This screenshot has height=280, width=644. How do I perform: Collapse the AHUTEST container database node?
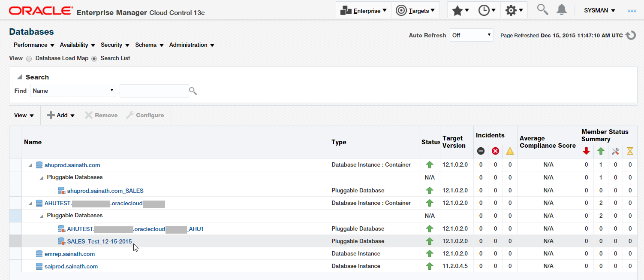30,203
